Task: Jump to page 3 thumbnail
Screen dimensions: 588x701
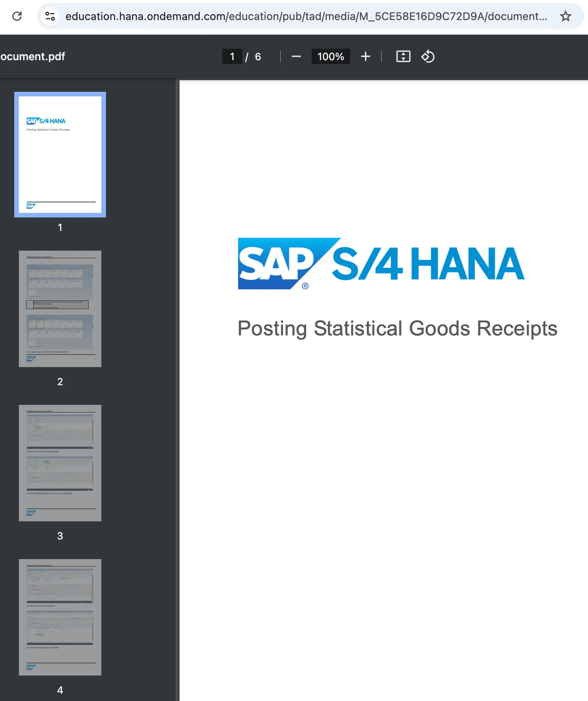Action: [60, 463]
